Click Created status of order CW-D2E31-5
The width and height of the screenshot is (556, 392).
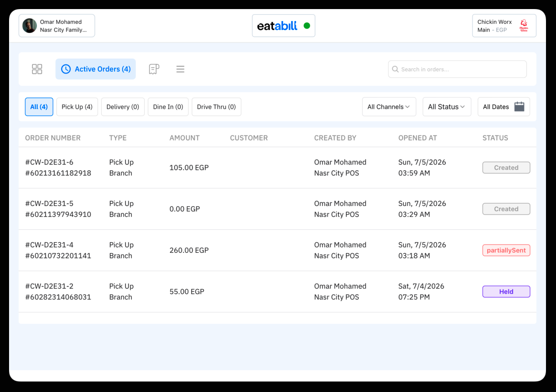coord(506,209)
